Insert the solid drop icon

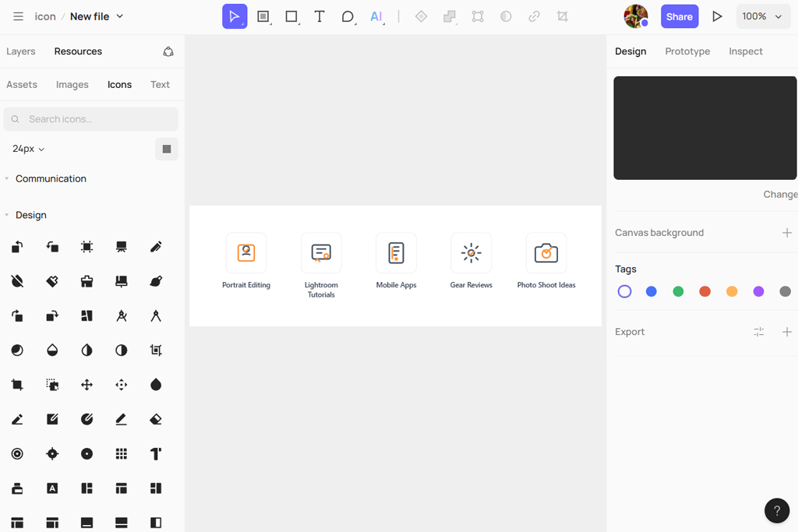pyautogui.click(x=156, y=385)
